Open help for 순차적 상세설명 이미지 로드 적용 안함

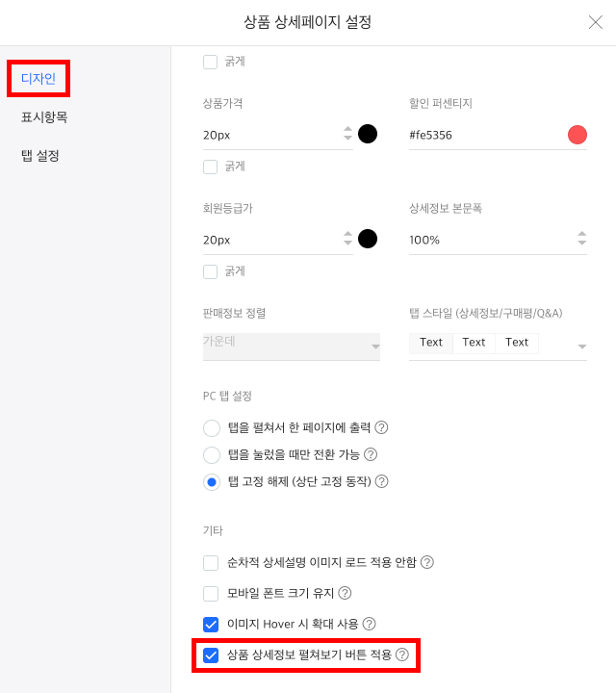(x=427, y=562)
